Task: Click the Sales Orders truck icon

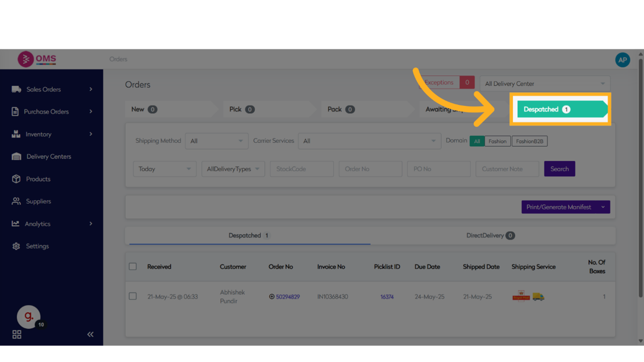Action: (16, 89)
